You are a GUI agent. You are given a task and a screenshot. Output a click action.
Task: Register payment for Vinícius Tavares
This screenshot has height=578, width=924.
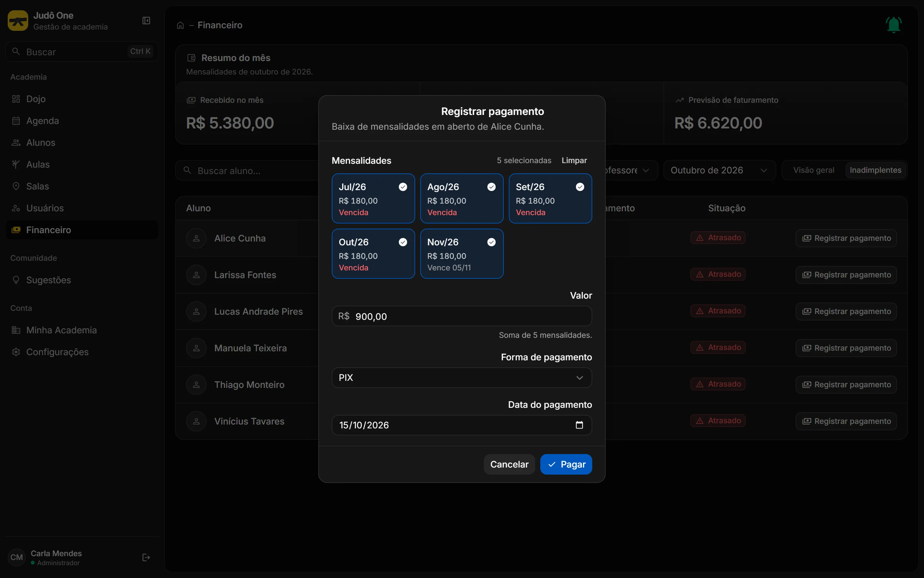pos(846,421)
